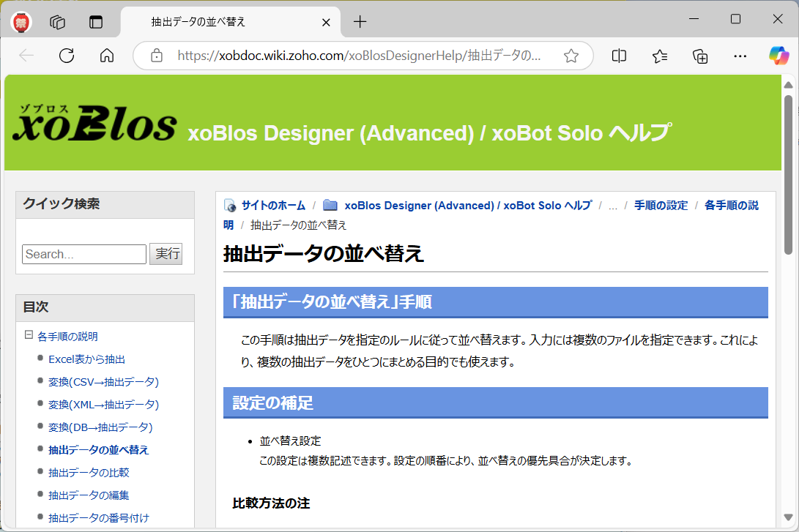Open Copilot in the browser toolbar

coord(778,56)
